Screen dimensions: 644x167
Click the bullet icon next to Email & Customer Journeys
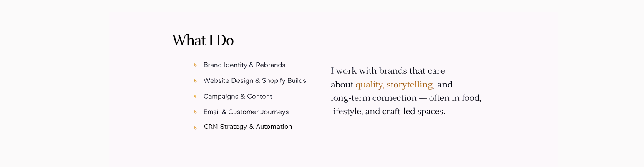coord(195,112)
